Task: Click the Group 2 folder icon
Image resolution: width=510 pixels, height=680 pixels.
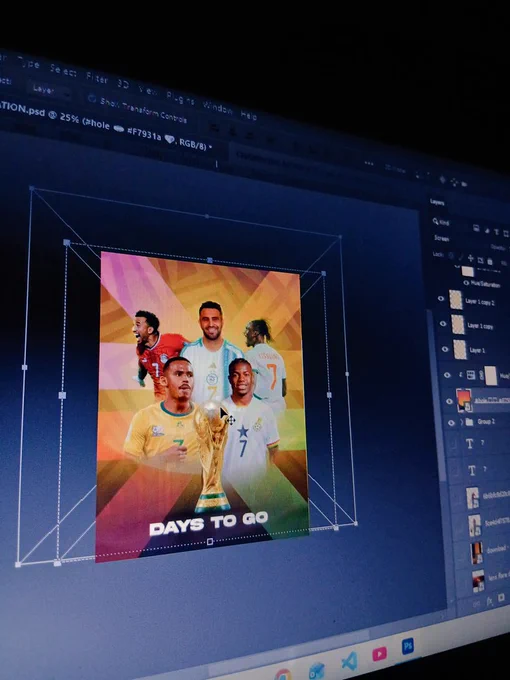Action: click(469, 422)
